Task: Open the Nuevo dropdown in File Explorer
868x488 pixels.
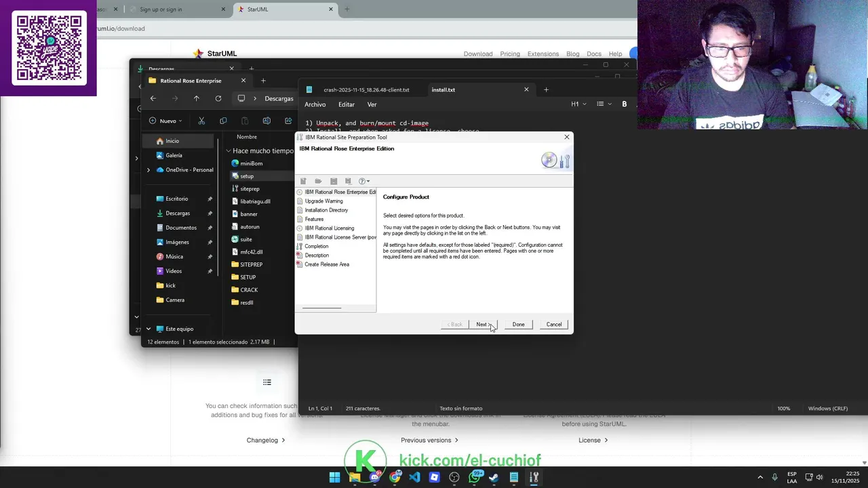Action: [166, 121]
